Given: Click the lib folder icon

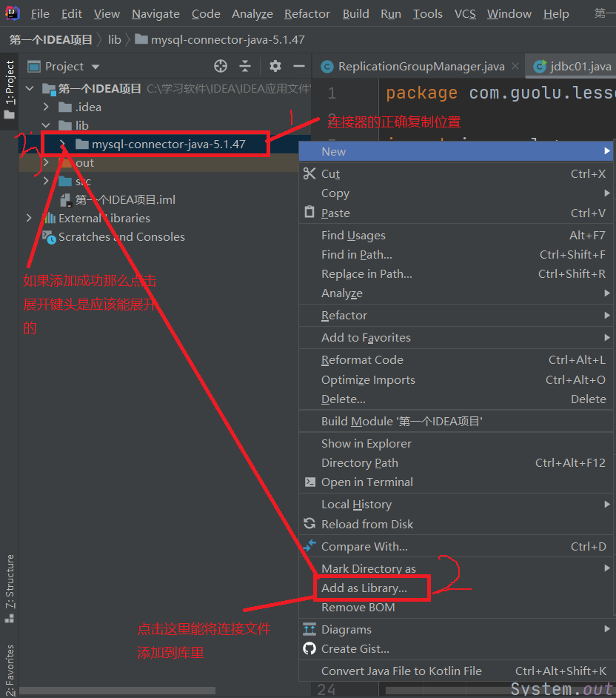Looking at the screenshot, I should tap(65, 125).
